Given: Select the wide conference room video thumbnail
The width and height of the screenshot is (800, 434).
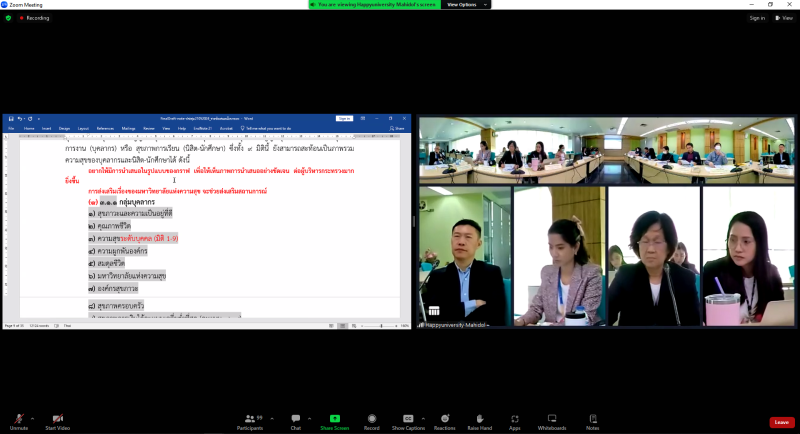Looking at the screenshot, I should pos(607,150).
